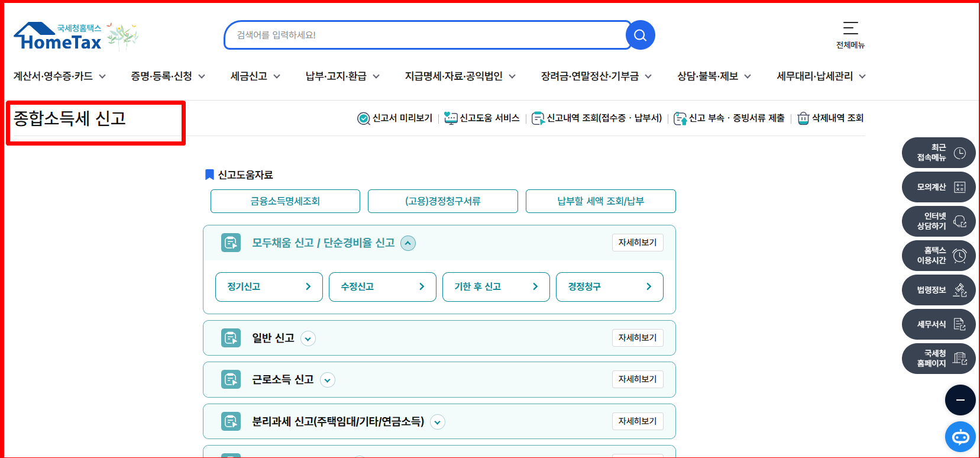
Task: Open the 법령정보 shortcut
Action: point(939,290)
